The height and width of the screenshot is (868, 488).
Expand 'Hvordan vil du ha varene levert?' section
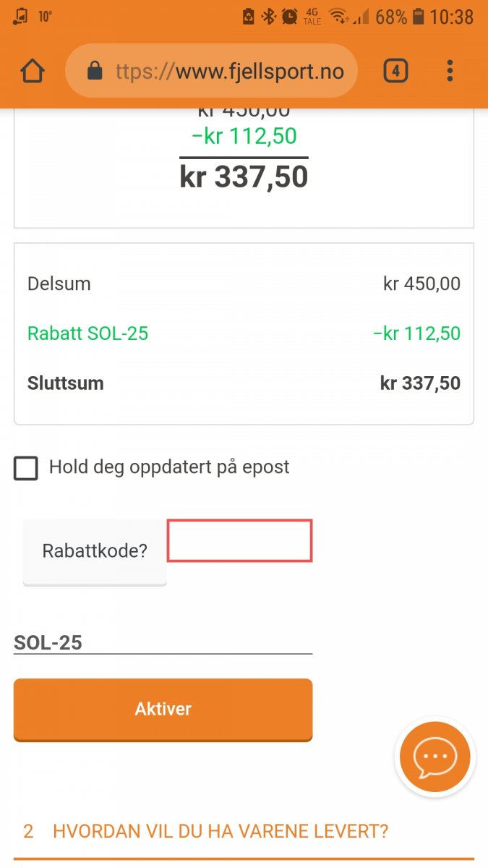point(220,831)
